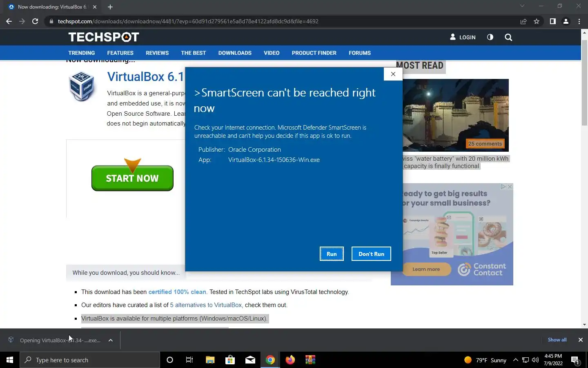Expand the VirtualBox download item chevron

(x=111, y=340)
